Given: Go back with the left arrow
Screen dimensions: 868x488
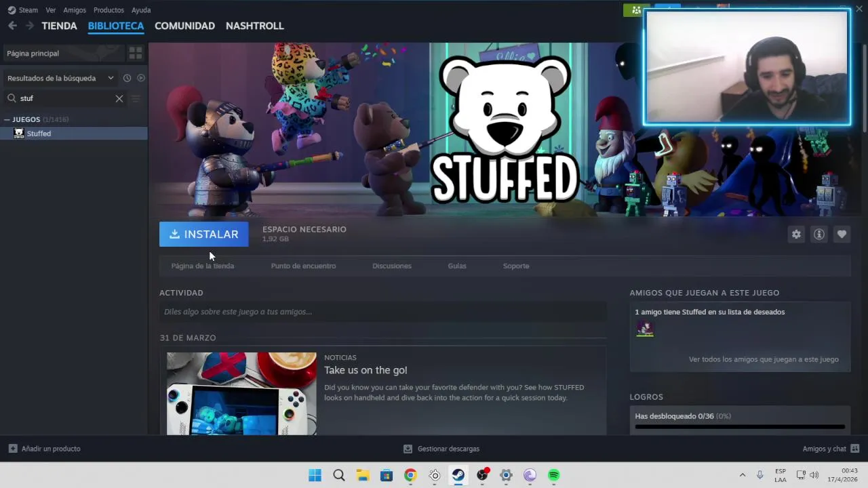Looking at the screenshot, I should (12, 26).
